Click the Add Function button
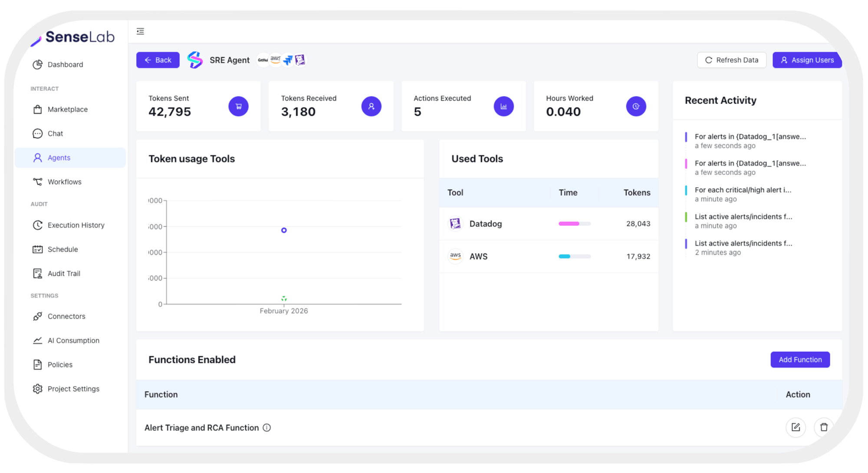Screen dimensions: 868x473 click(800, 360)
